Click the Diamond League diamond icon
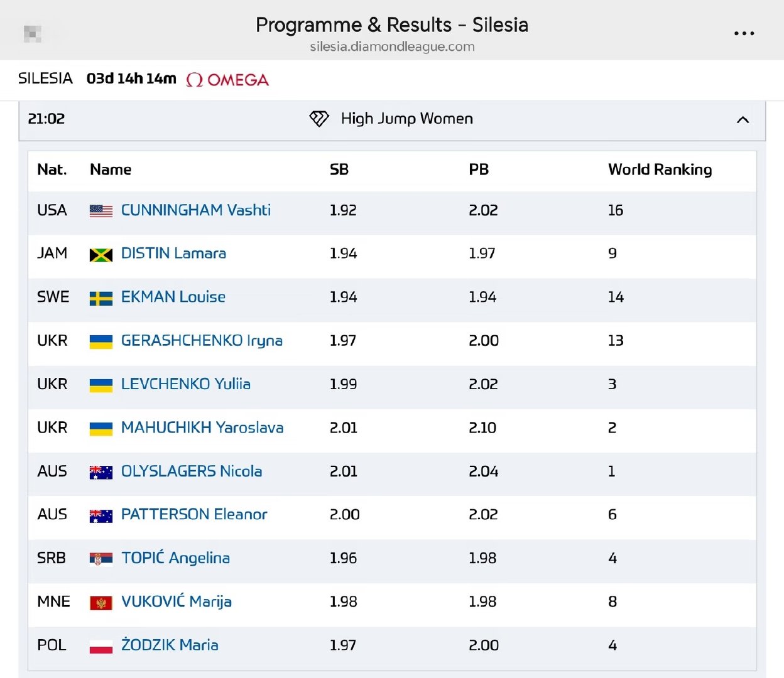Screen dimensions: 784x678 pyautogui.click(x=319, y=119)
